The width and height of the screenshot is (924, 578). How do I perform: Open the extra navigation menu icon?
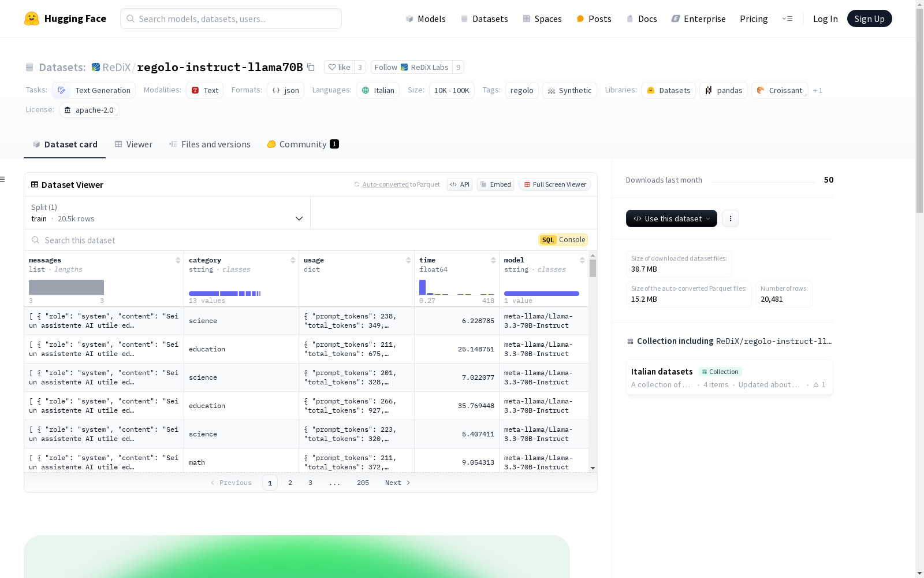[787, 18]
